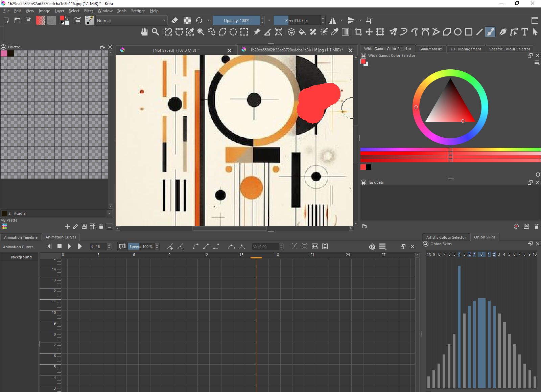Image resolution: width=541 pixels, height=392 pixels.
Task: Toggle drop frames button in Animation Curves
Action: pyautogui.click(x=122, y=247)
